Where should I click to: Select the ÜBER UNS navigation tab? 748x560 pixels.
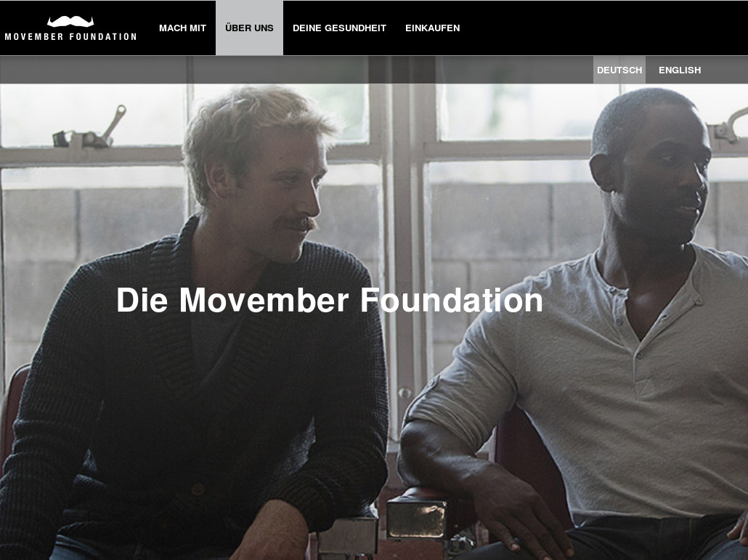tap(250, 28)
